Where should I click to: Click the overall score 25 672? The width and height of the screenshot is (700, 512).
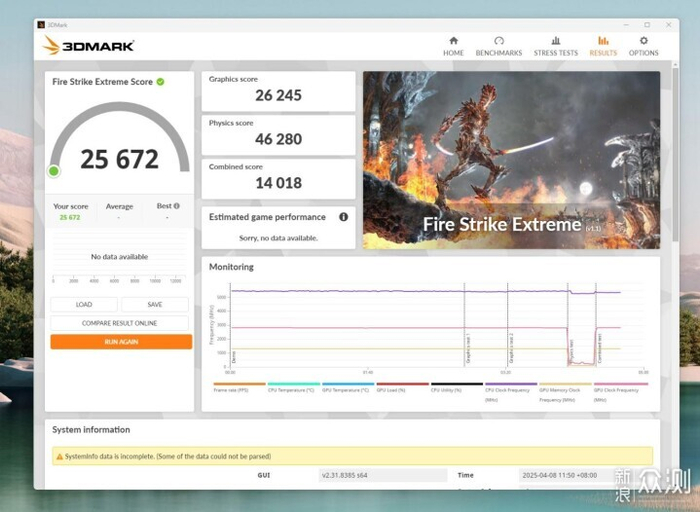[120, 159]
